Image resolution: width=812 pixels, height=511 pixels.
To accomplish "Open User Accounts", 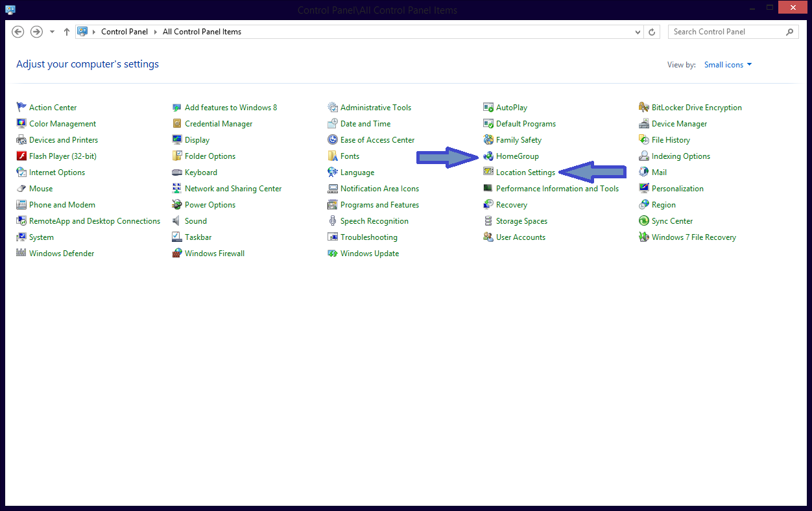I will pos(520,237).
